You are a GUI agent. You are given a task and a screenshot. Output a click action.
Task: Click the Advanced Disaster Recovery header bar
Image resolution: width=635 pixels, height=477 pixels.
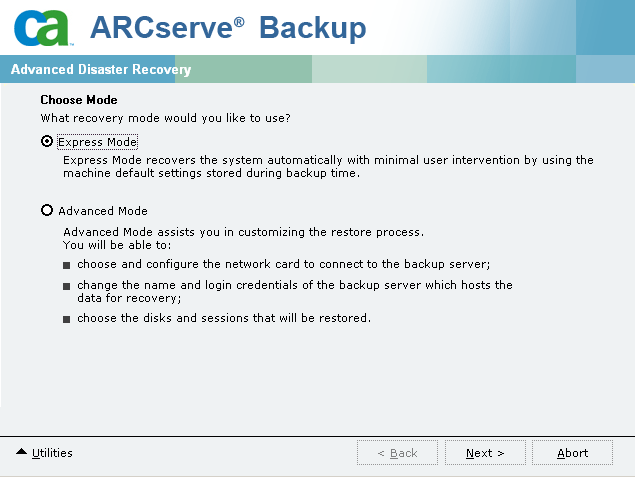[x=100, y=70]
